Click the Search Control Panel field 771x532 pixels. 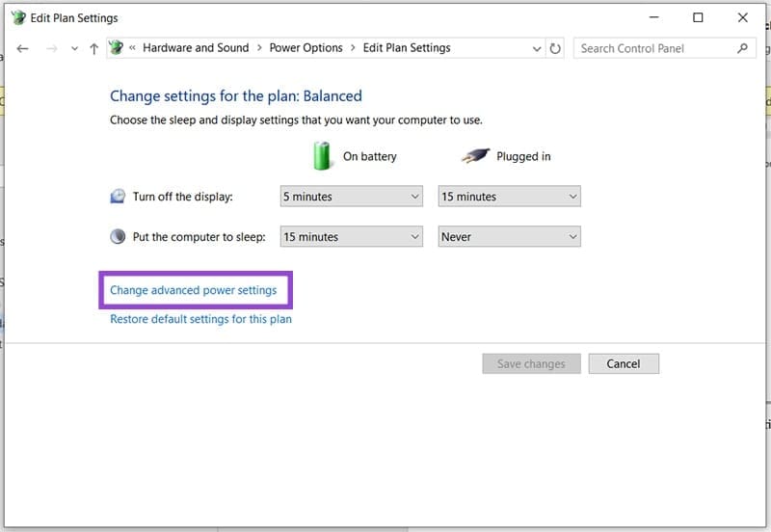tap(664, 48)
